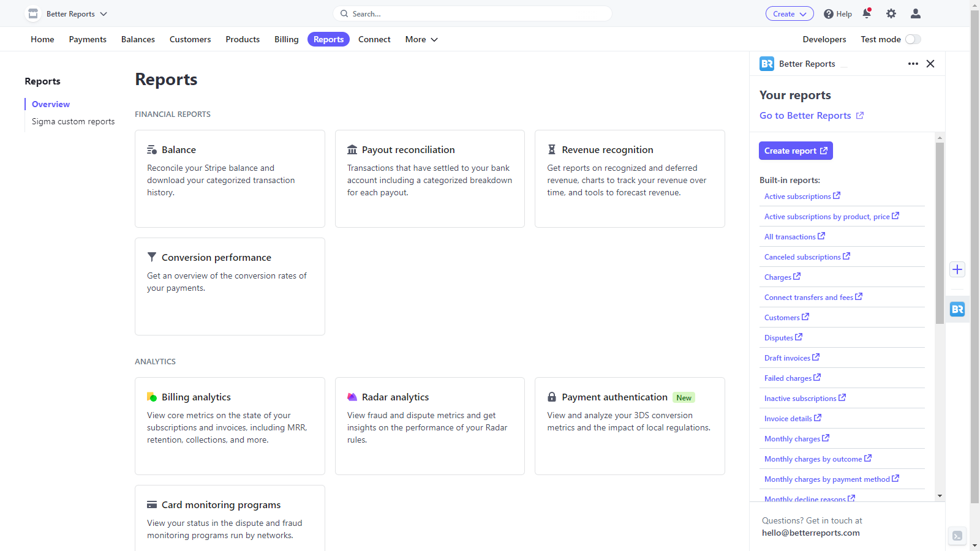Click the lock icon on Payment authentication
Viewport: 980px width, 551px height.
551,397
